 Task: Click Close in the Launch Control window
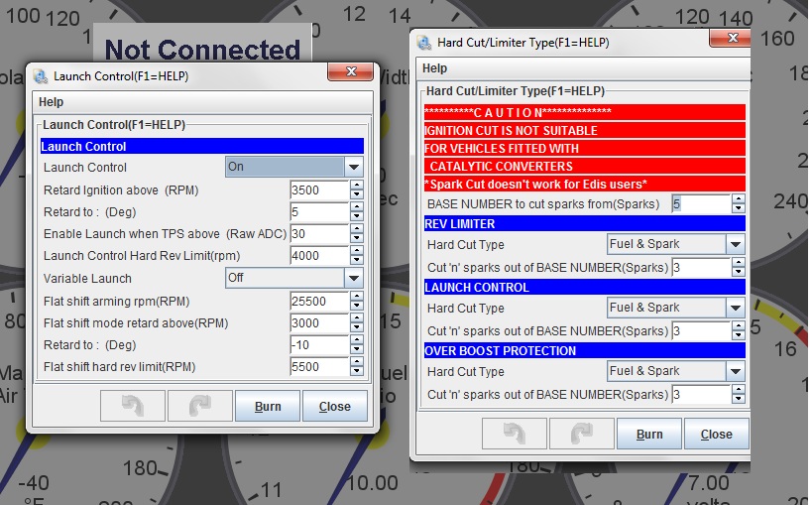click(x=334, y=406)
